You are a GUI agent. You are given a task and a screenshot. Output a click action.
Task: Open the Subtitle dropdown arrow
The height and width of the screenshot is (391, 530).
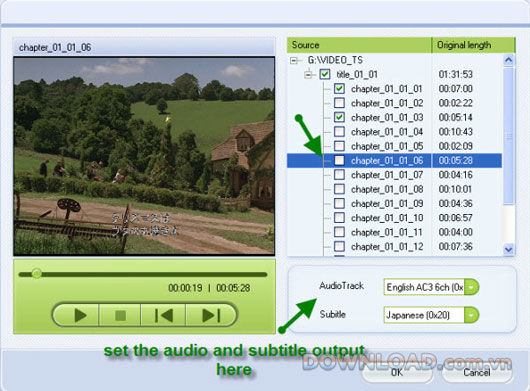472,315
